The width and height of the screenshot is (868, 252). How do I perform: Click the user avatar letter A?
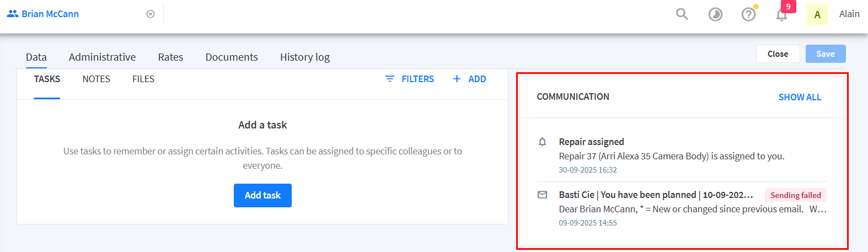coord(817,14)
